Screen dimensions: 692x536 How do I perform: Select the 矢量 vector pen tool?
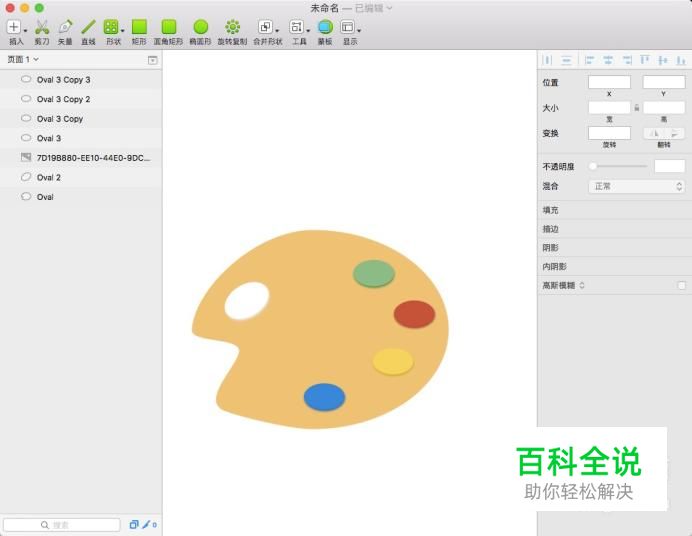65,32
